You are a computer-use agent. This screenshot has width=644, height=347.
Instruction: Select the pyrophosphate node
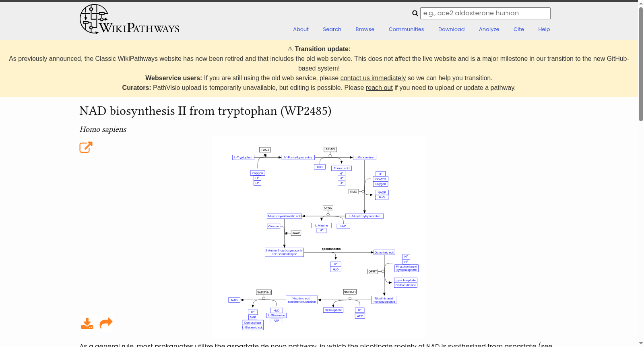(x=406, y=281)
